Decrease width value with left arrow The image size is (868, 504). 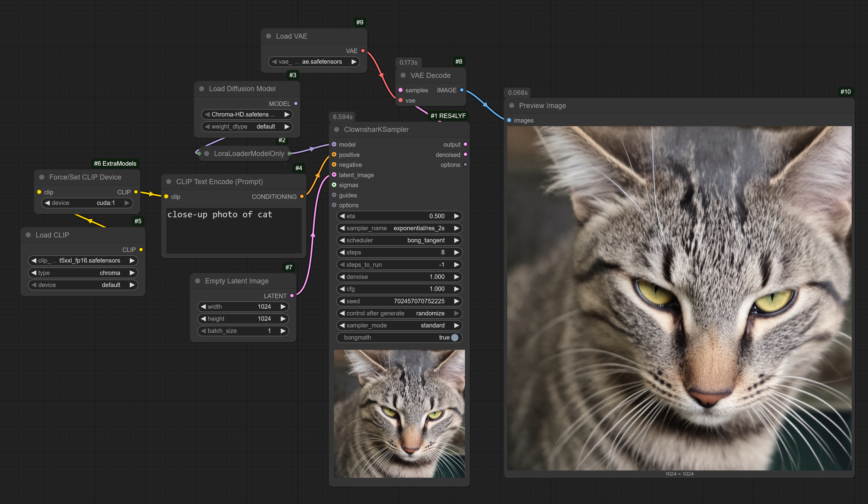tap(203, 306)
